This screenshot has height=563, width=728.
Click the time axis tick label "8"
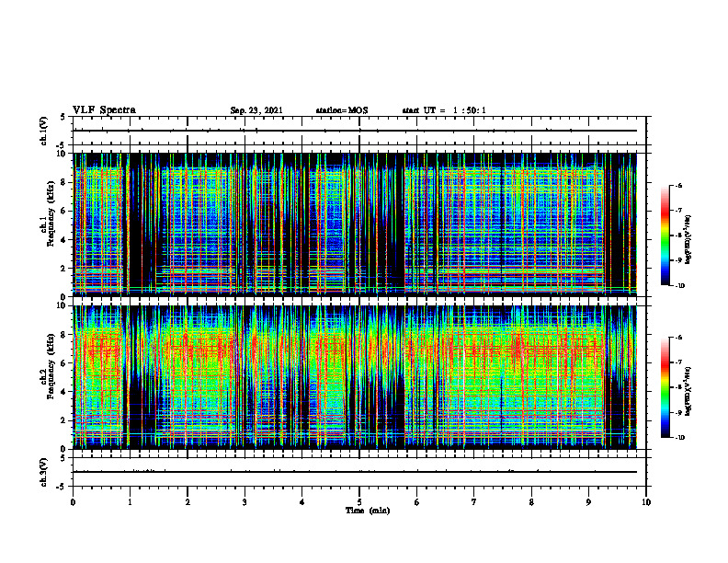[x=531, y=501]
